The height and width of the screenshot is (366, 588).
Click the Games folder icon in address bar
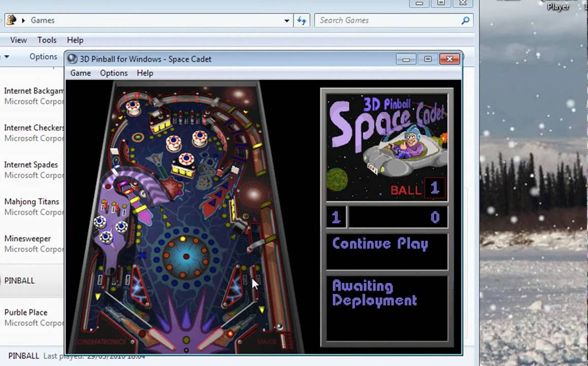pos(11,20)
